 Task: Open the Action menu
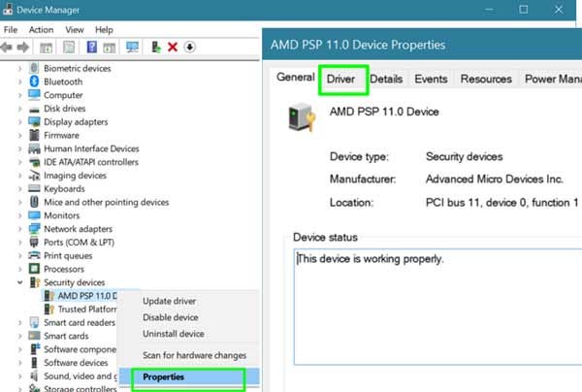click(x=41, y=30)
